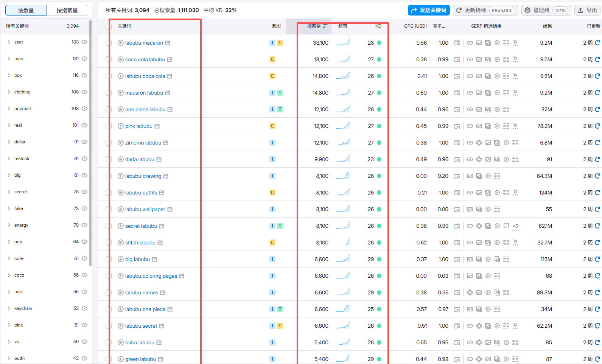Viewport: 602px width, 364px height.
Task: Click the 615/5,000 quota badge
Action: click(502, 11)
